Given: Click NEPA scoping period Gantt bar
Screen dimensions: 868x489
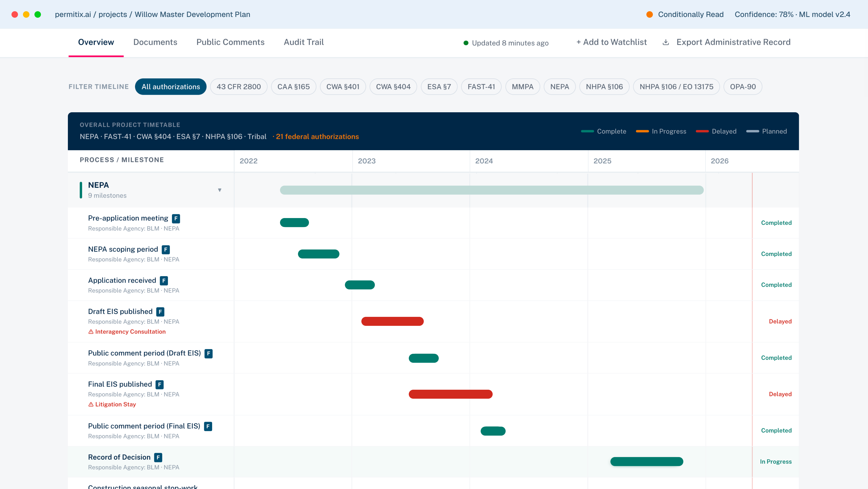Looking at the screenshot, I should pos(318,254).
